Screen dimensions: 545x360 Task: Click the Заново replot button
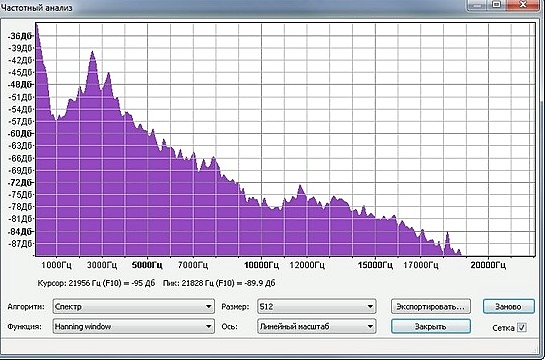click(x=509, y=307)
